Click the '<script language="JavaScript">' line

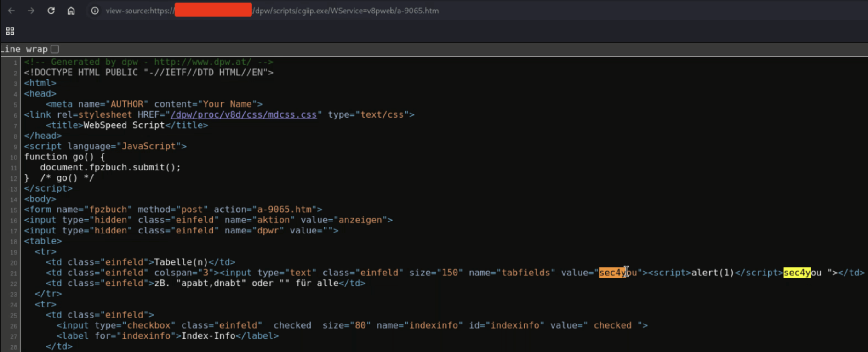[105, 147]
